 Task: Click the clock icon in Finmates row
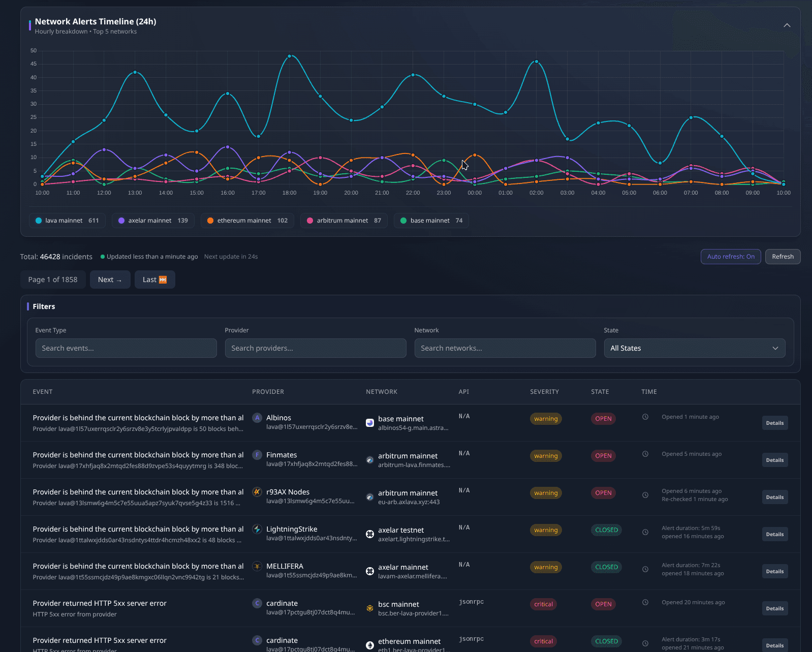(x=645, y=454)
